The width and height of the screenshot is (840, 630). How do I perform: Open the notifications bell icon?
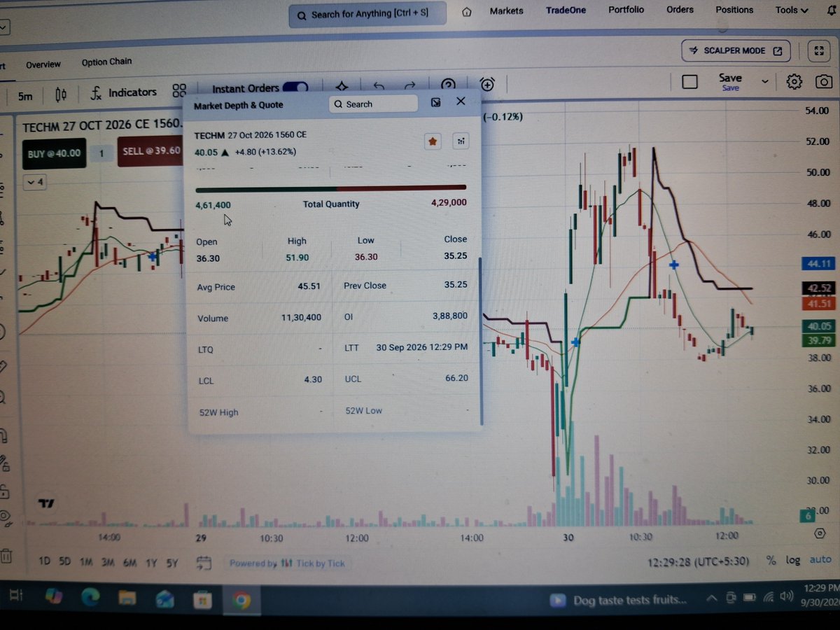tap(831, 10)
